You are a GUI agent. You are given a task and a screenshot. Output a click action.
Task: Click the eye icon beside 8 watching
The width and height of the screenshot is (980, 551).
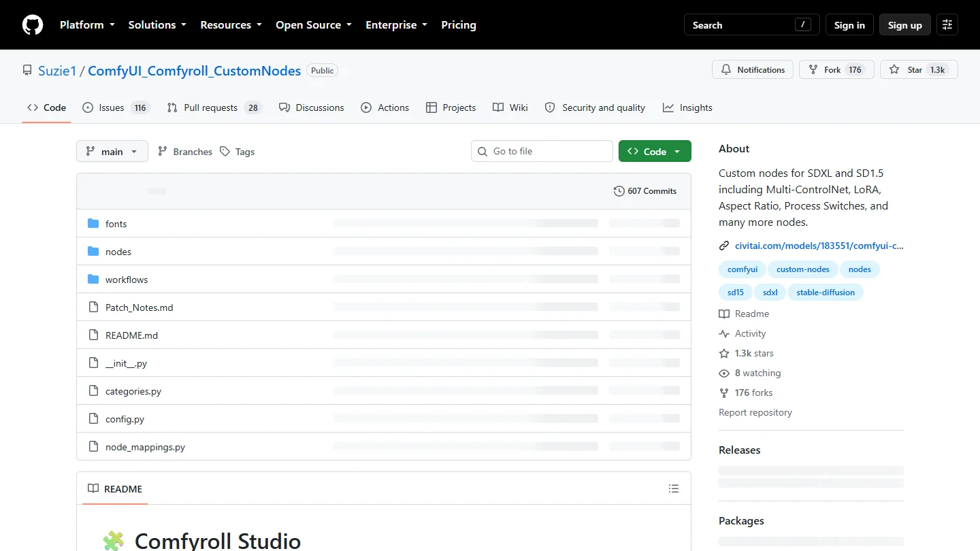coord(724,373)
